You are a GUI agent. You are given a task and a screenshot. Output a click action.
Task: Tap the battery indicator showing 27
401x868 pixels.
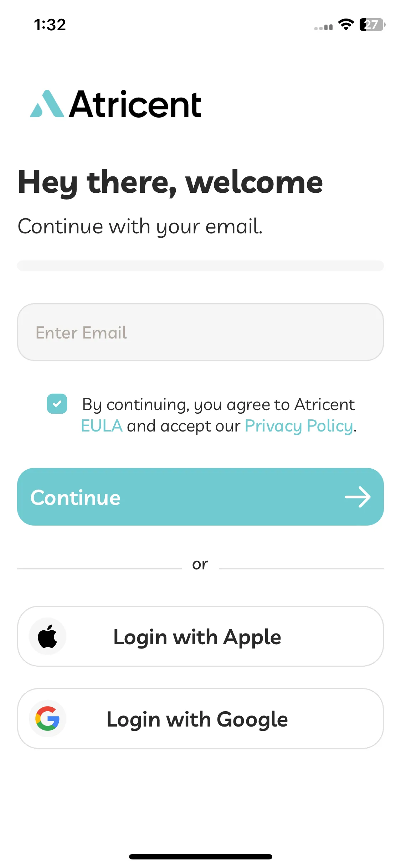tap(372, 25)
